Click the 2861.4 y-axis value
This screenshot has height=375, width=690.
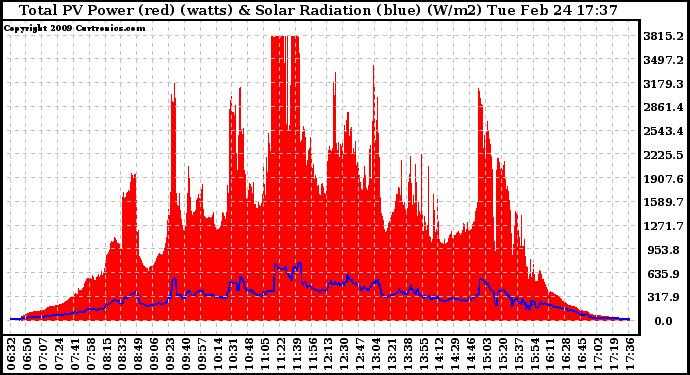point(663,107)
